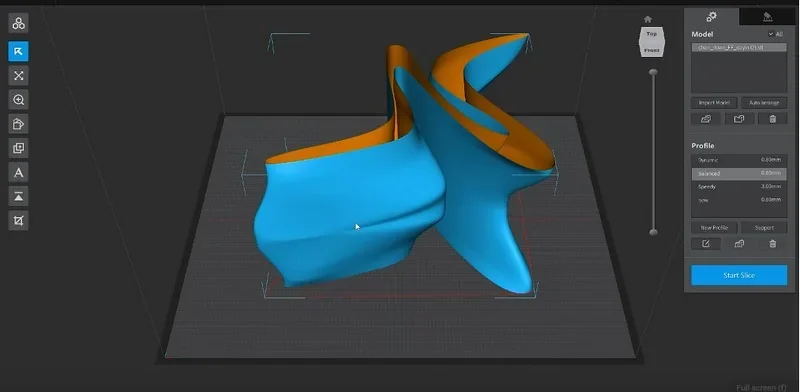Screen dimensions: 800x392
Task: Select the bottom 0.80mm profile under Speedy
Action: coord(739,200)
